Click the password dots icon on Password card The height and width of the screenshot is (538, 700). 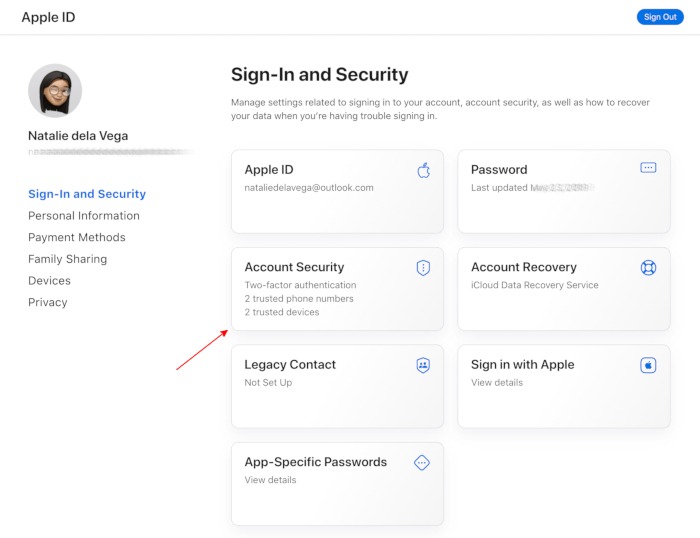pyautogui.click(x=648, y=168)
